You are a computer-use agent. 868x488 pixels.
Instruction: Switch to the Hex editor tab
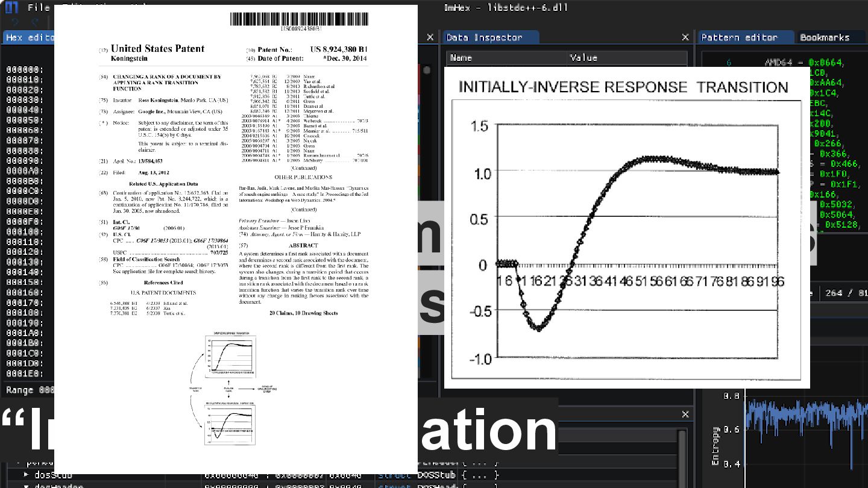28,37
